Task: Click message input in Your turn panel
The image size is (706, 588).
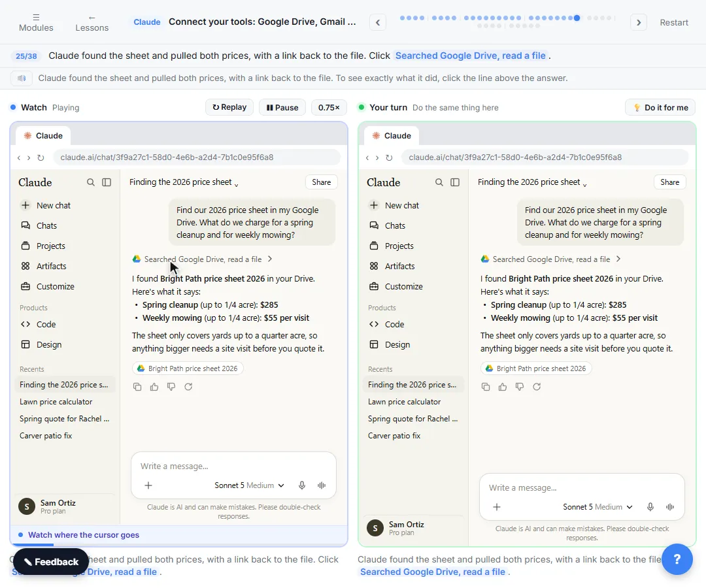Action: [582, 487]
